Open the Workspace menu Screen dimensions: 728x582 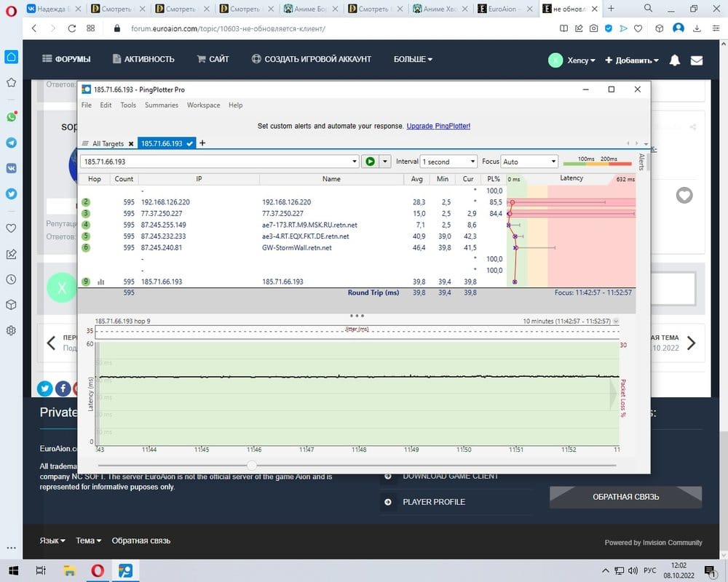(x=203, y=105)
